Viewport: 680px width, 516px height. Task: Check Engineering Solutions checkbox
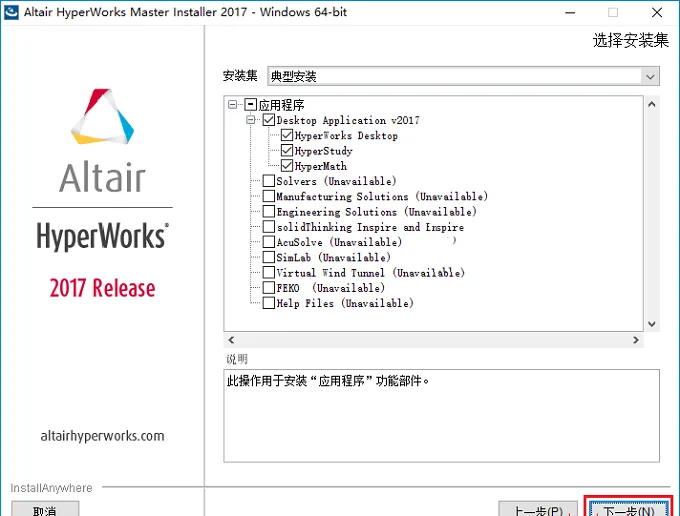269,212
